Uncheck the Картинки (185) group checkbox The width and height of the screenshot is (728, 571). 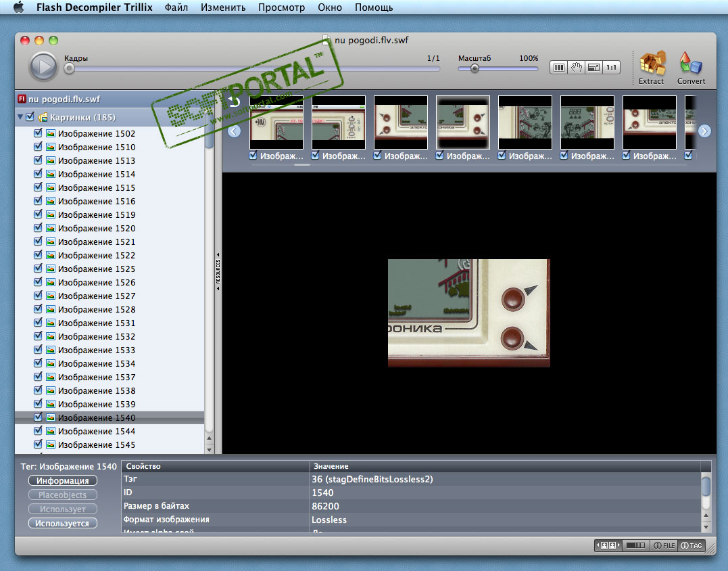pos(30,116)
